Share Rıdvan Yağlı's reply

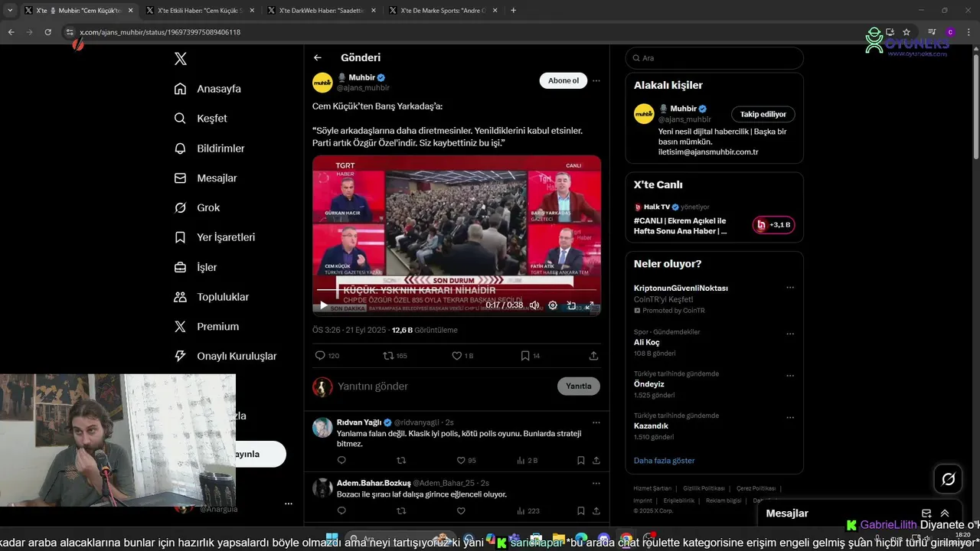[596, 461]
